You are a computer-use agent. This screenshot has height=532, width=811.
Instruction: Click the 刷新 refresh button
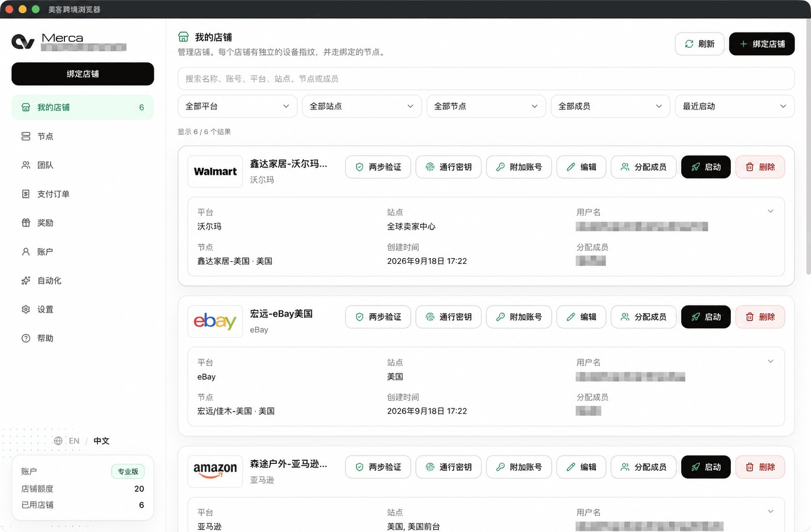699,44
